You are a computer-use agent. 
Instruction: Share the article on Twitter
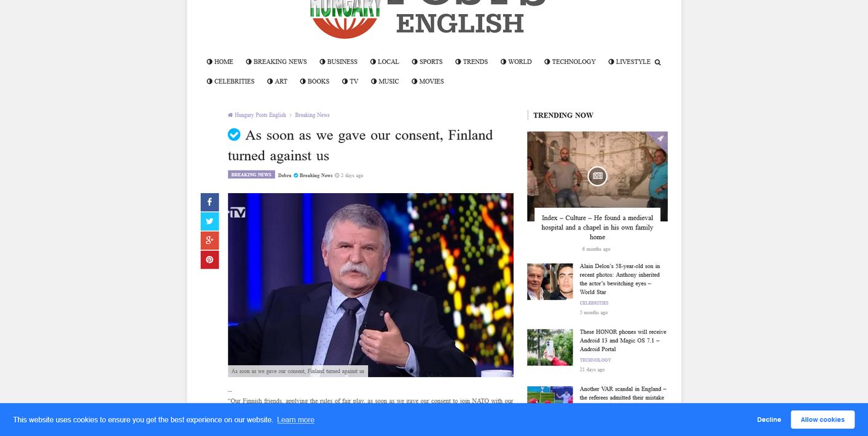tap(209, 221)
